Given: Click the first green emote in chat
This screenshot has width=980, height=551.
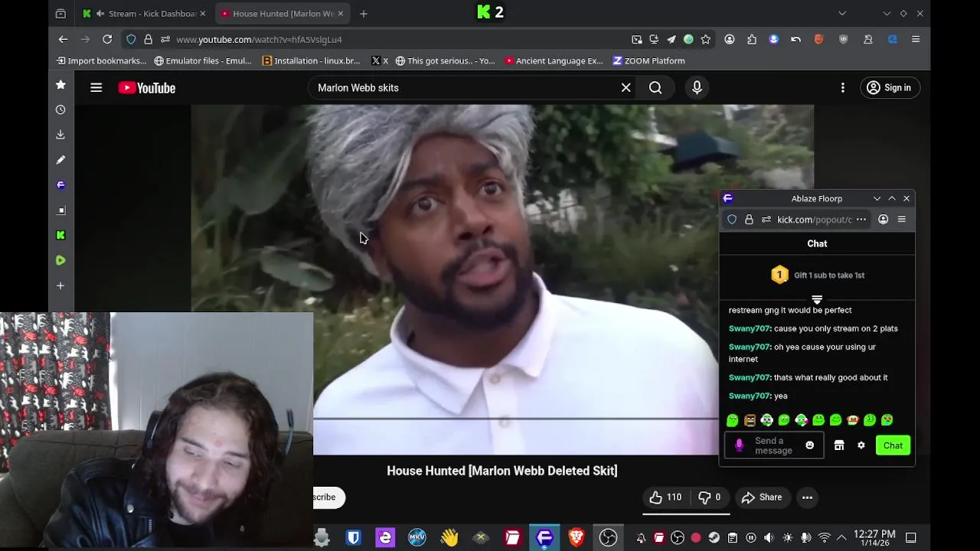Looking at the screenshot, I should tap(733, 420).
